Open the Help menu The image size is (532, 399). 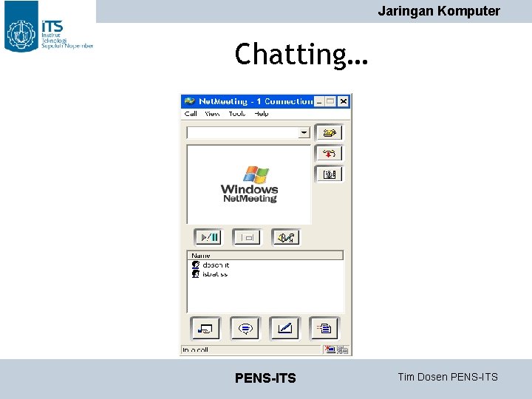point(262,114)
